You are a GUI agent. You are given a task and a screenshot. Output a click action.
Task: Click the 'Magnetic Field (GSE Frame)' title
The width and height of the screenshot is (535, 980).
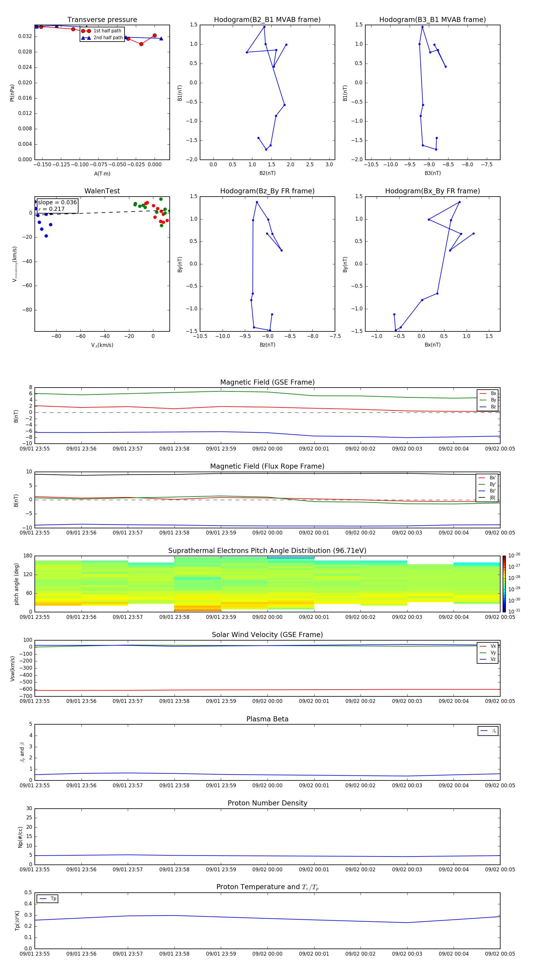(x=267, y=382)
